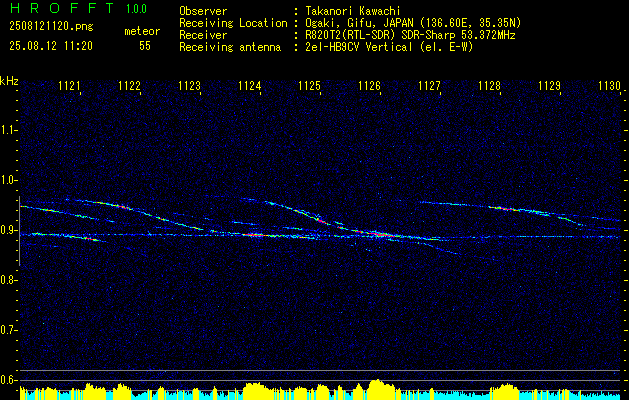Click the red-hot echo near 1124
This screenshot has height=400, width=629.
click(255, 235)
